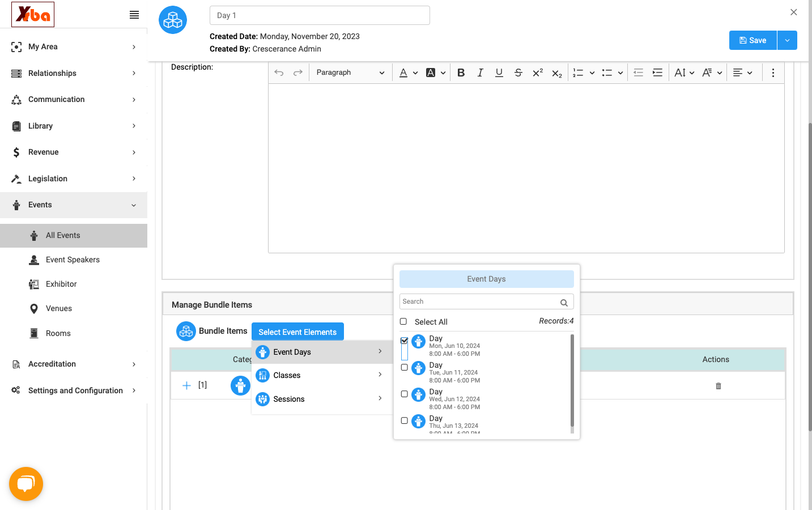Image resolution: width=812 pixels, height=510 pixels.
Task: Increase indent in the editor
Action: coord(657,73)
